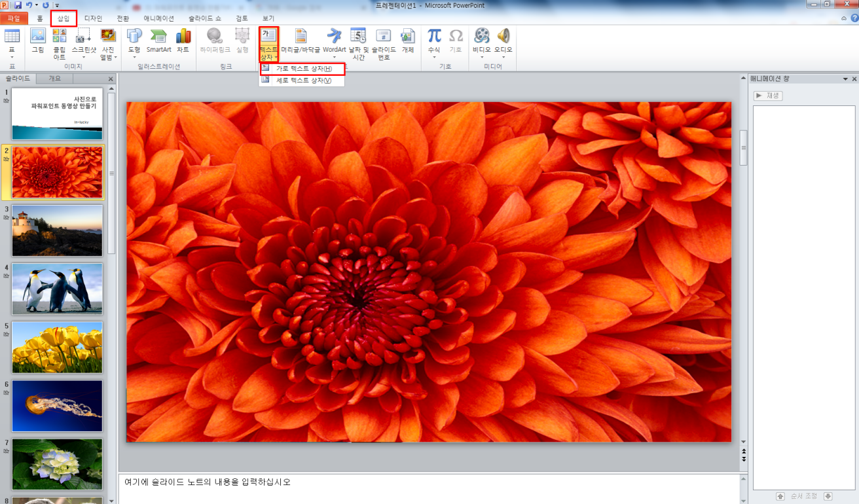Switch to the 삽입 insert tab
Viewport: 859px width, 504px height.
64,18
